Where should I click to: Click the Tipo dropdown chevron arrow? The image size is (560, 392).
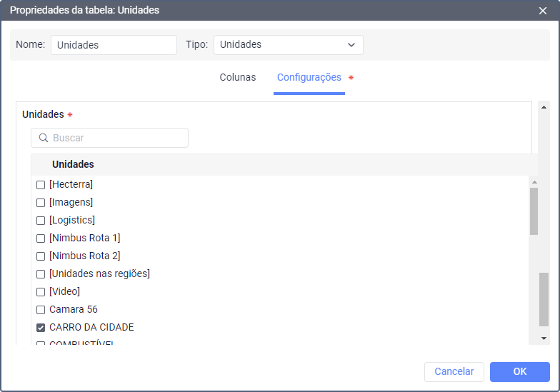pyautogui.click(x=351, y=45)
